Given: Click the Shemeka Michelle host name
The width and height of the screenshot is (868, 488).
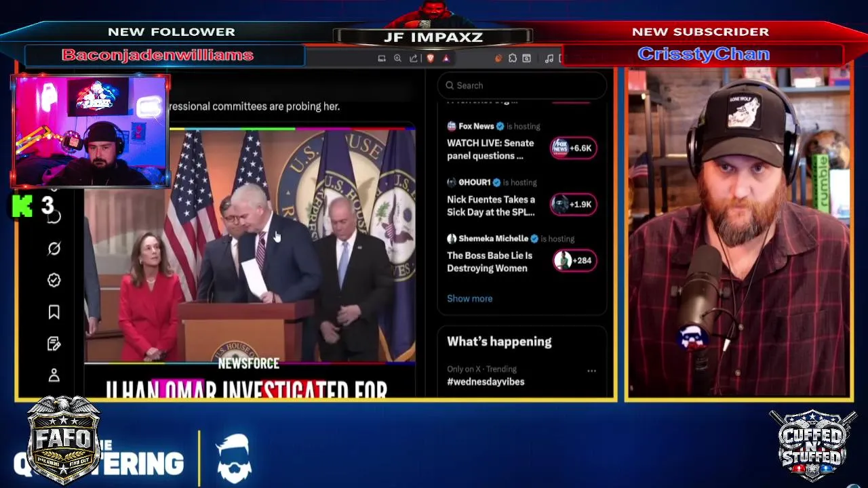Looking at the screenshot, I should pos(493,239).
